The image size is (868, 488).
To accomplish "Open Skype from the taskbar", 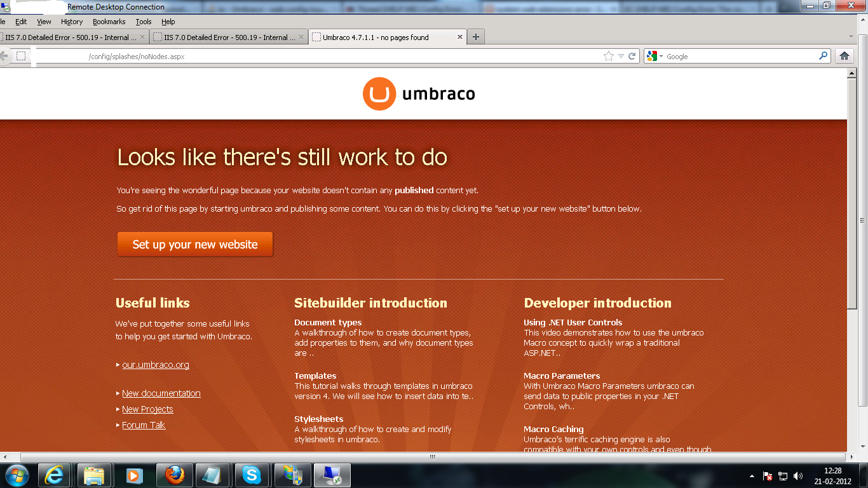I will point(252,475).
